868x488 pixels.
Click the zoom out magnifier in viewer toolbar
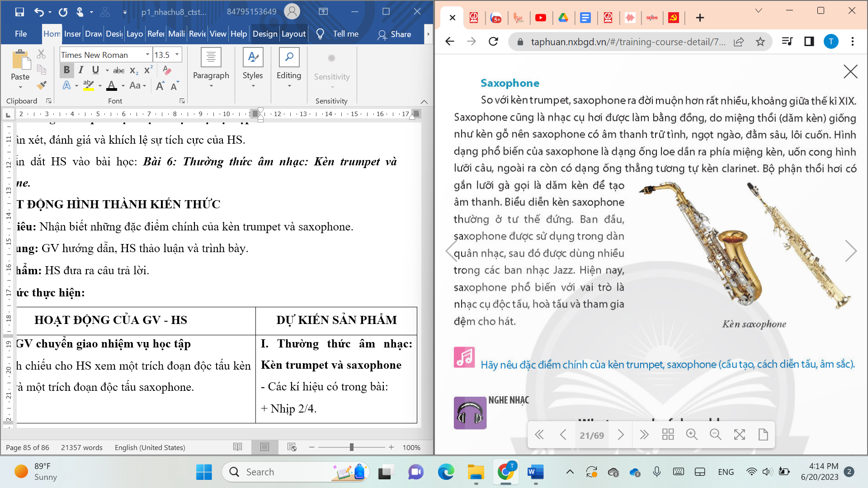point(715,435)
